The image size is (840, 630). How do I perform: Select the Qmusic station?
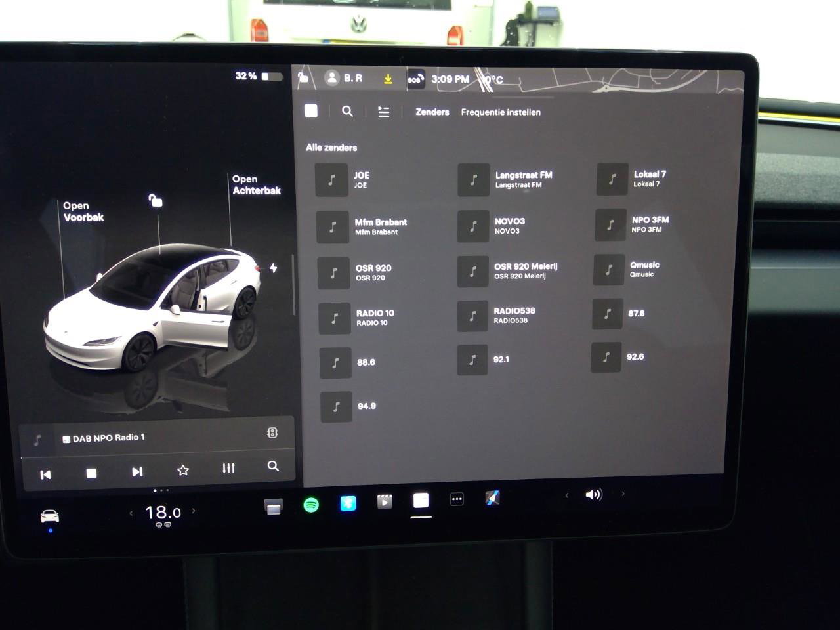627,269
